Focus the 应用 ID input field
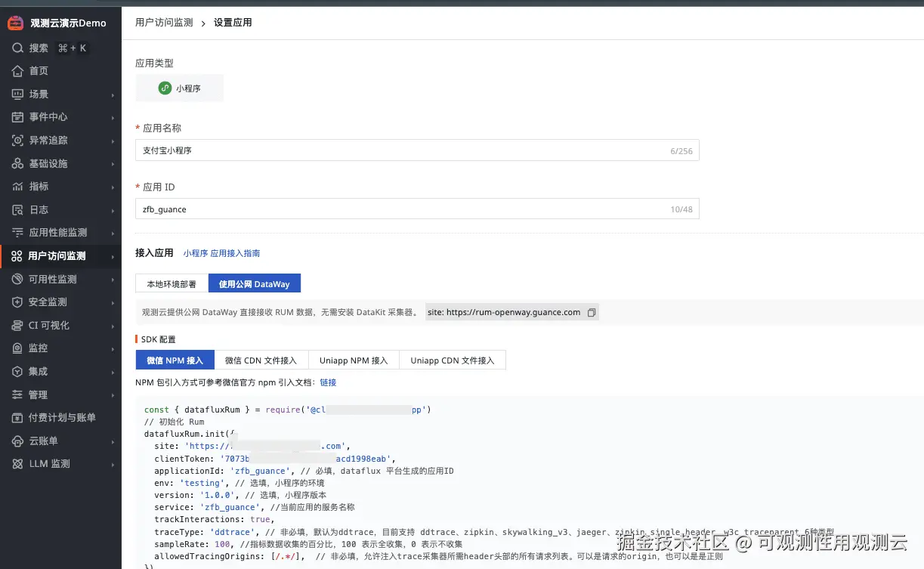The image size is (924, 569). point(417,209)
